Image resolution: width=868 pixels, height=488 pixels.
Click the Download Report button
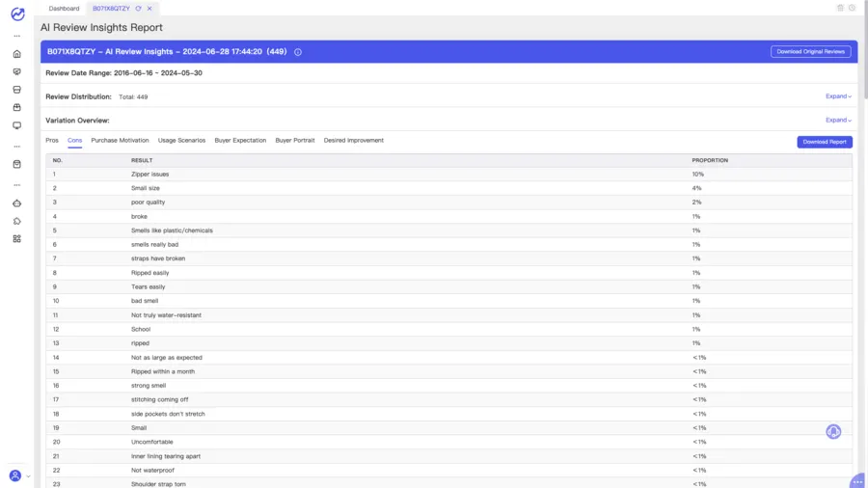coord(825,142)
